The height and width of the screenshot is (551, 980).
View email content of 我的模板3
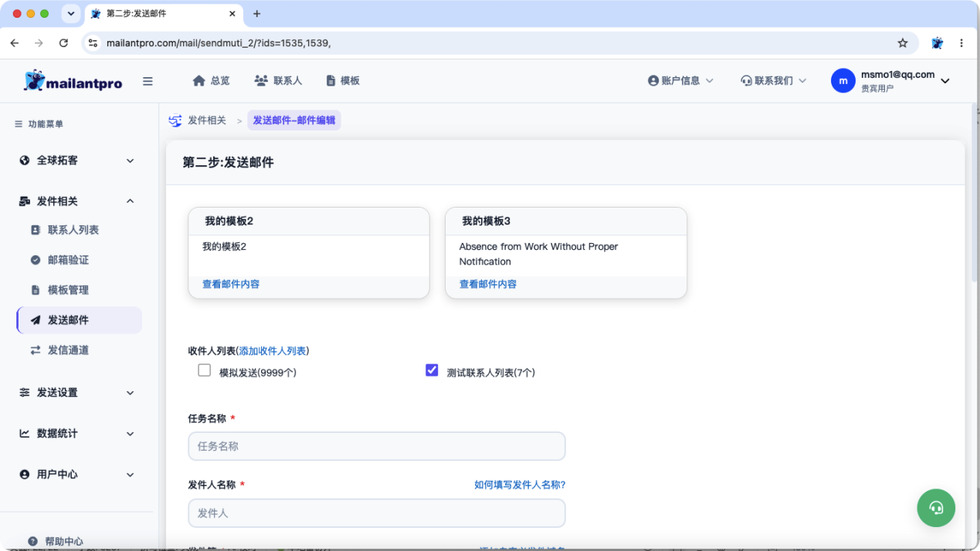(488, 284)
